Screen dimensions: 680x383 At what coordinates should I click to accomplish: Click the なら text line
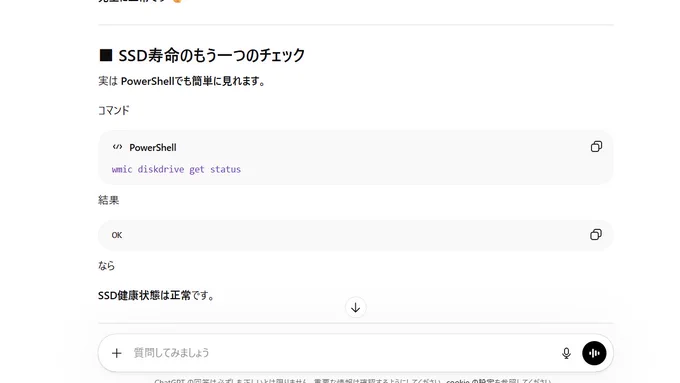coord(107,265)
